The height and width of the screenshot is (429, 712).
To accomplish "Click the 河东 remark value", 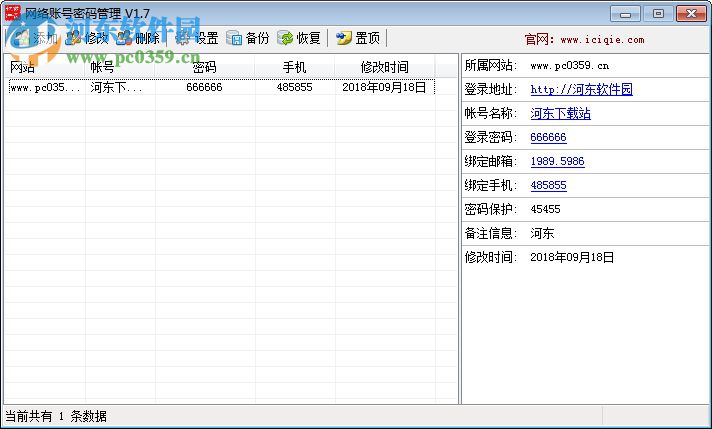I will (542, 233).
